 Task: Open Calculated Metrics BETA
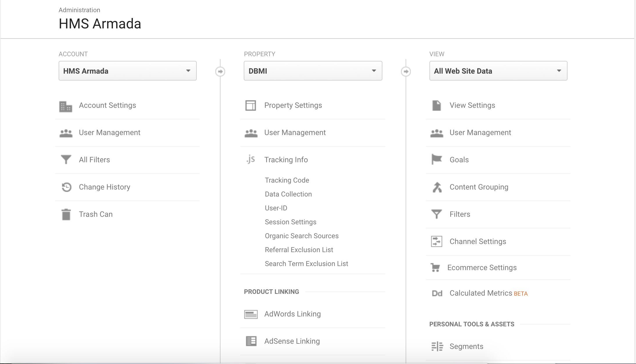tap(489, 293)
